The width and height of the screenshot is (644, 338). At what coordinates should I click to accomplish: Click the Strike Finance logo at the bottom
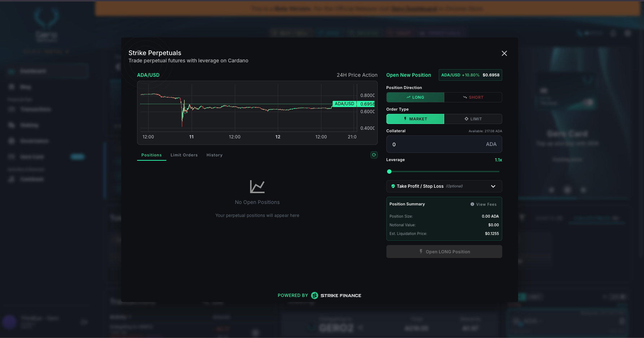[314, 295]
